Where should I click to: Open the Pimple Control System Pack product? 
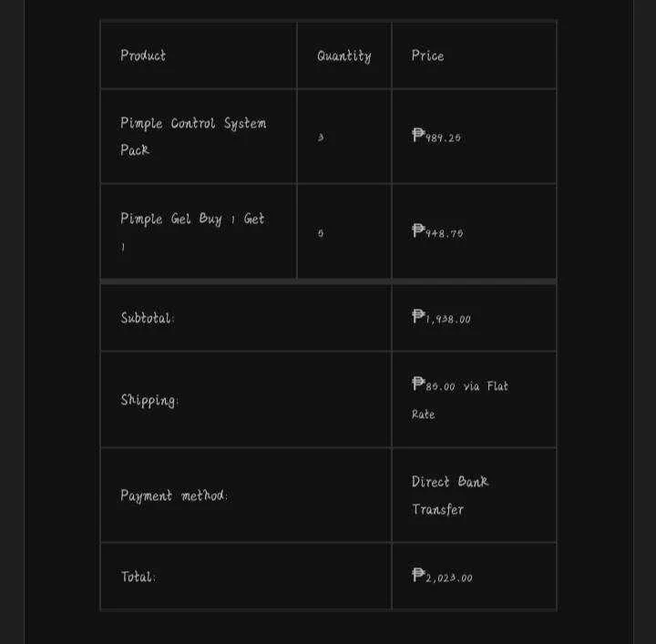[193, 137]
